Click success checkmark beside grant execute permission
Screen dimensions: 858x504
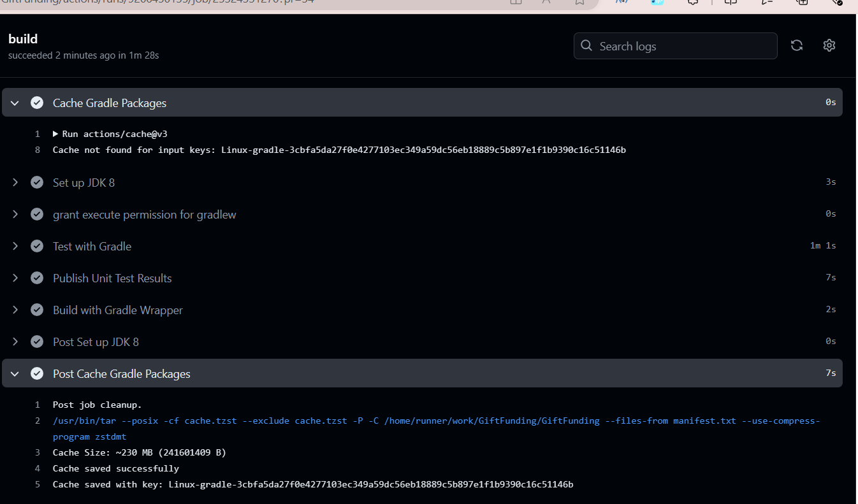click(x=37, y=214)
